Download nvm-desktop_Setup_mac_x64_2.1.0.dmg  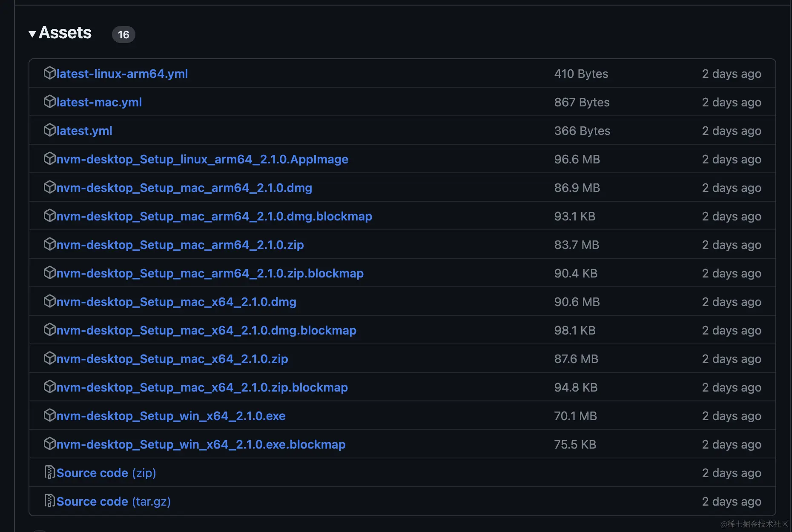click(176, 302)
